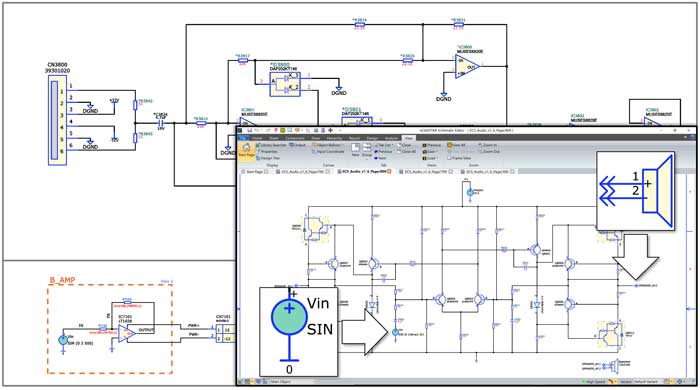700x390 pixels.
Task: Select the Vin SIN source in B_AMP block
Action: coord(63,340)
